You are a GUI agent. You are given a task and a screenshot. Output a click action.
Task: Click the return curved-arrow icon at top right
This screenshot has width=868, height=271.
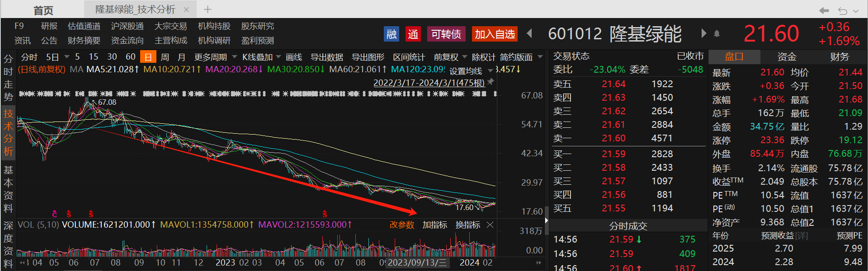[842, 10]
